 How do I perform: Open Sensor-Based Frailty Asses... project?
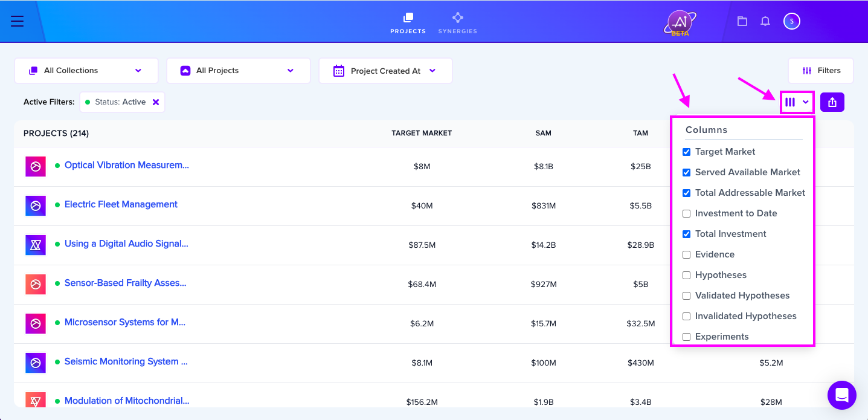(x=125, y=283)
